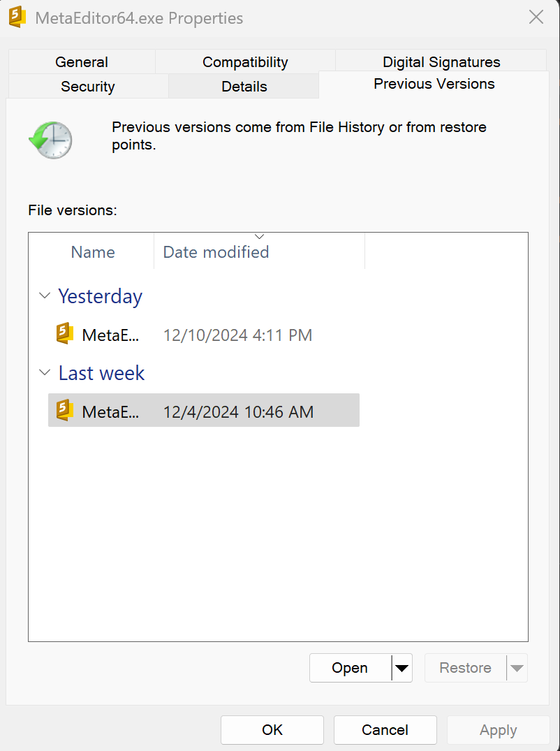Collapse the Last week group
Viewport: 560px width, 751px height.
pos(45,372)
